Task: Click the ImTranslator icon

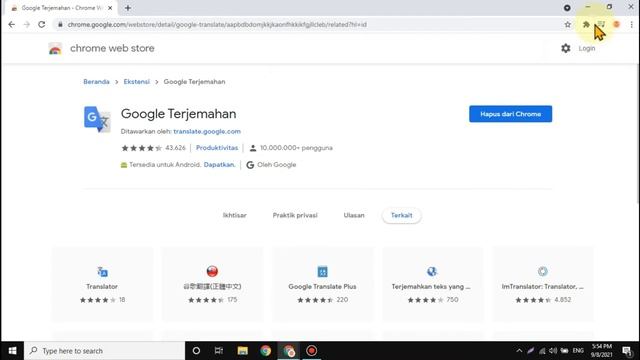Action: (x=543, y=271)
